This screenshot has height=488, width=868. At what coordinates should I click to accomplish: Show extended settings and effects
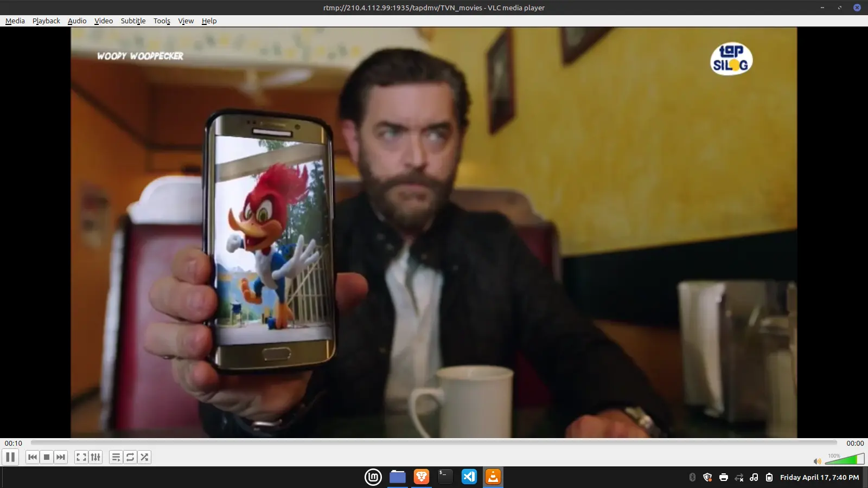tap(95, 457)
